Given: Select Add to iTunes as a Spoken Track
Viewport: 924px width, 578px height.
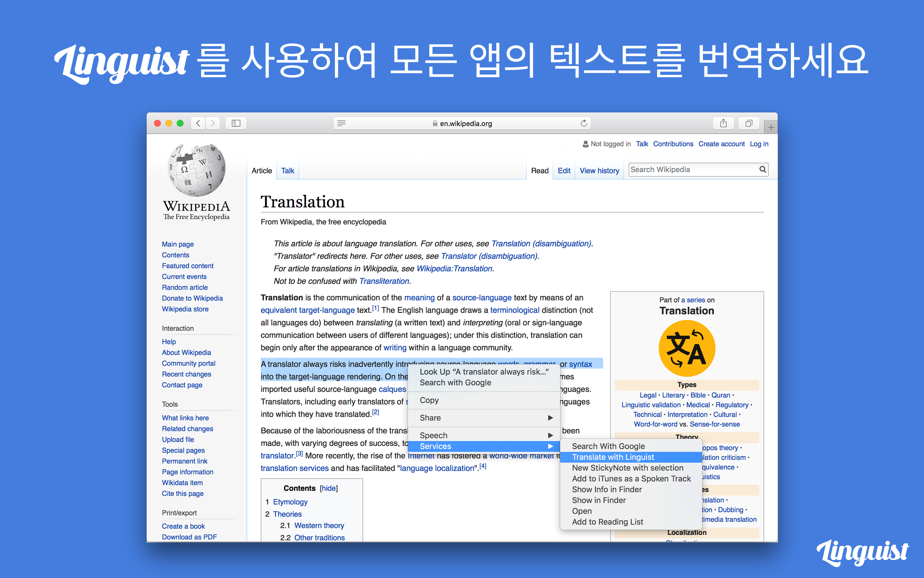Looking at the screenshot, I should coord(631,478).
